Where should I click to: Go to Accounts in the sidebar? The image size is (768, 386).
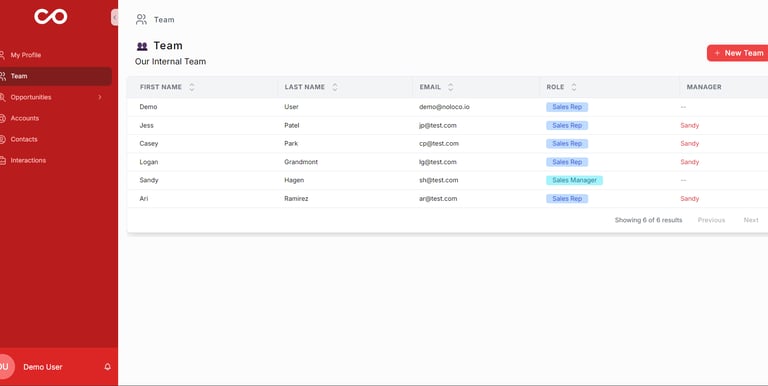24,118
